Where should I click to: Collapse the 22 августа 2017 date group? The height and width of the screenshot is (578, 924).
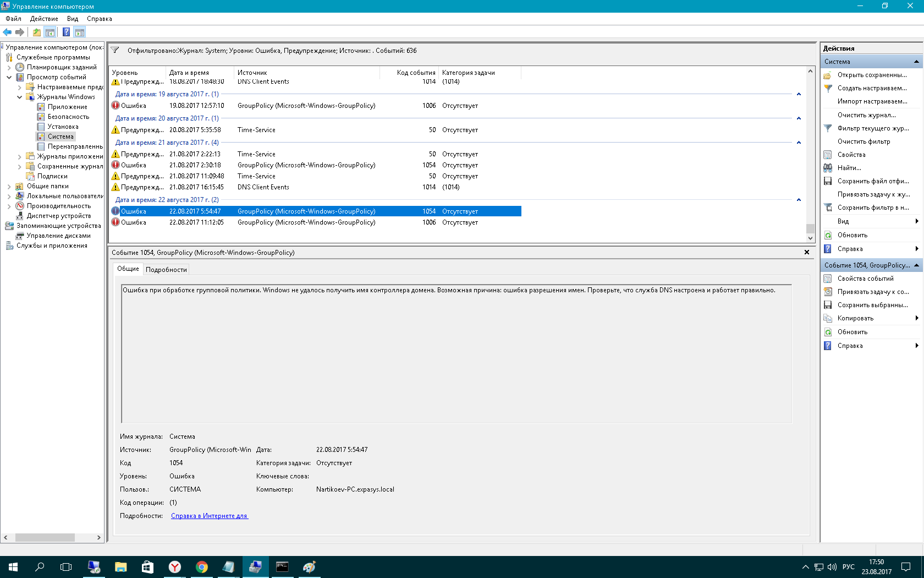tap(799, 200)
